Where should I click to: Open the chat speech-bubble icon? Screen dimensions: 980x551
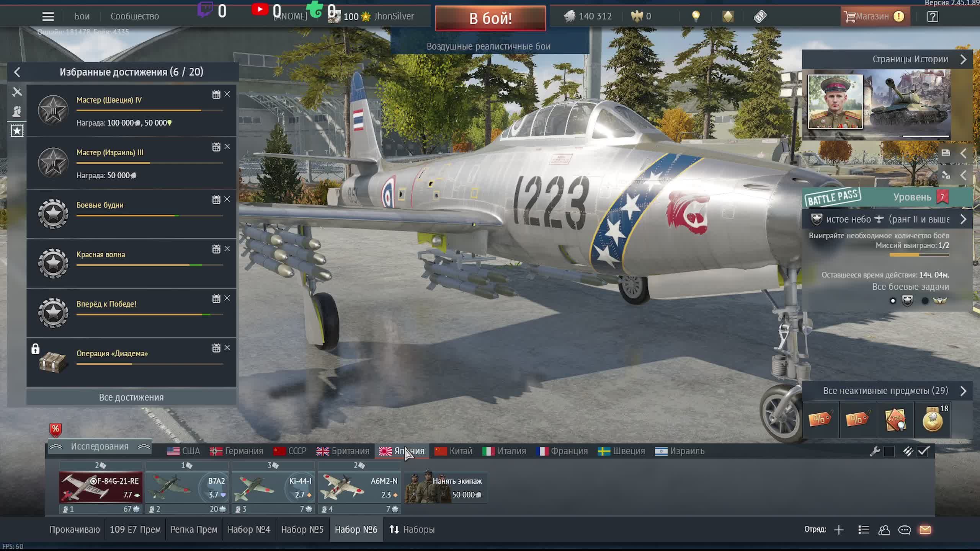(x=904, y=530)
